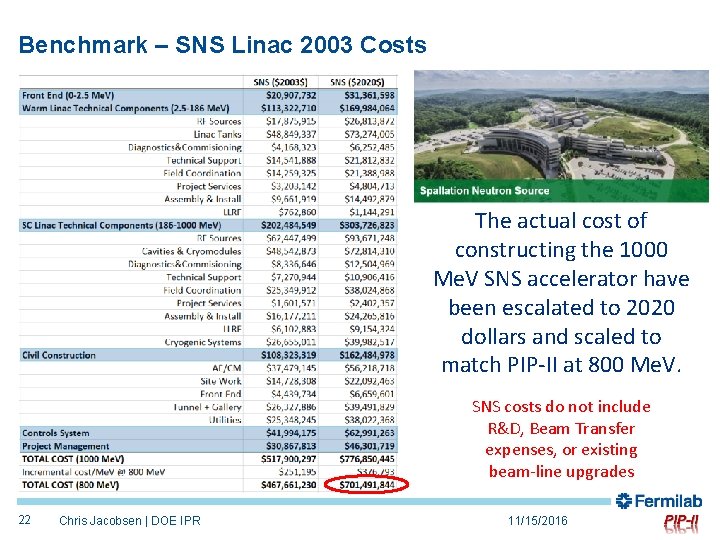
Task: Click the "Site Work" row label
Action: (x=221, y=381)
